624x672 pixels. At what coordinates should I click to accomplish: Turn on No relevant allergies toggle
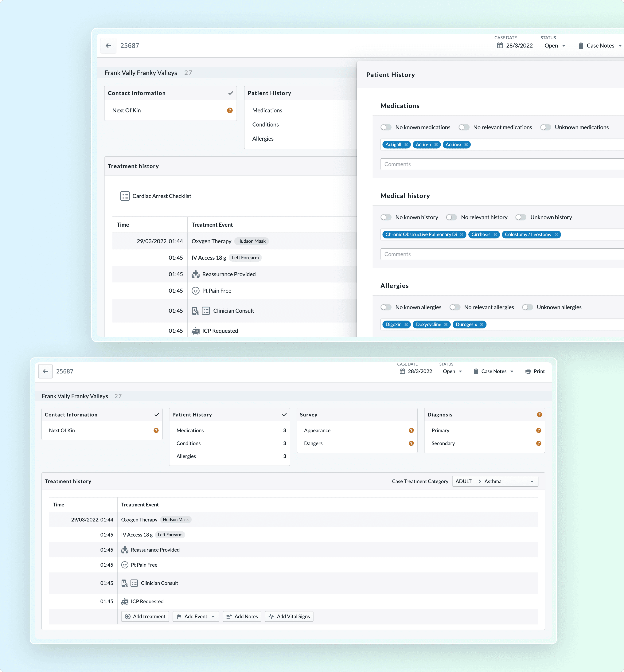click(x=455, y=307)
